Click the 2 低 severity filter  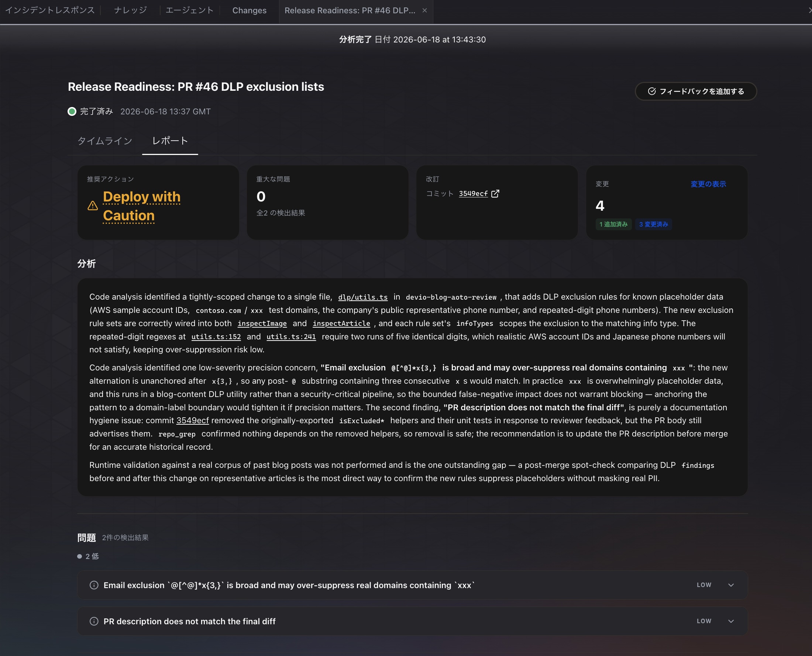88,556
